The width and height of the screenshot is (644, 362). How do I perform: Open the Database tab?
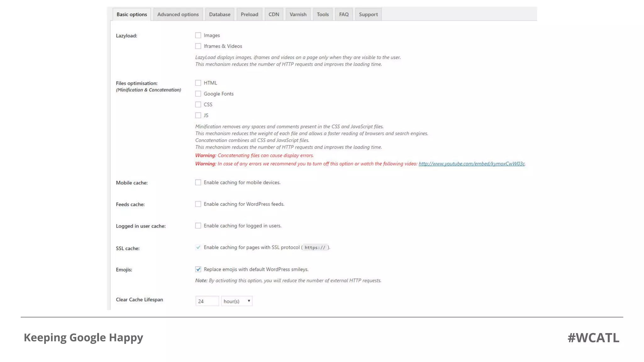click(x=219, y=14)
